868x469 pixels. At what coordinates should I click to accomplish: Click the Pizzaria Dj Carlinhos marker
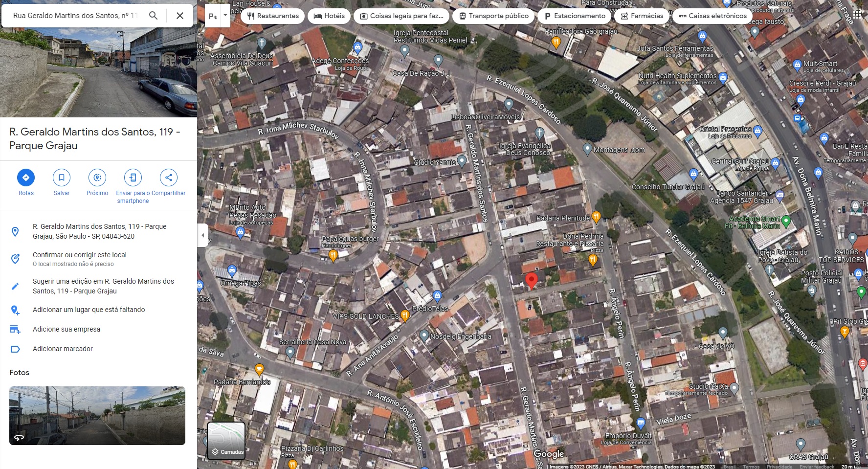point(292,464)
